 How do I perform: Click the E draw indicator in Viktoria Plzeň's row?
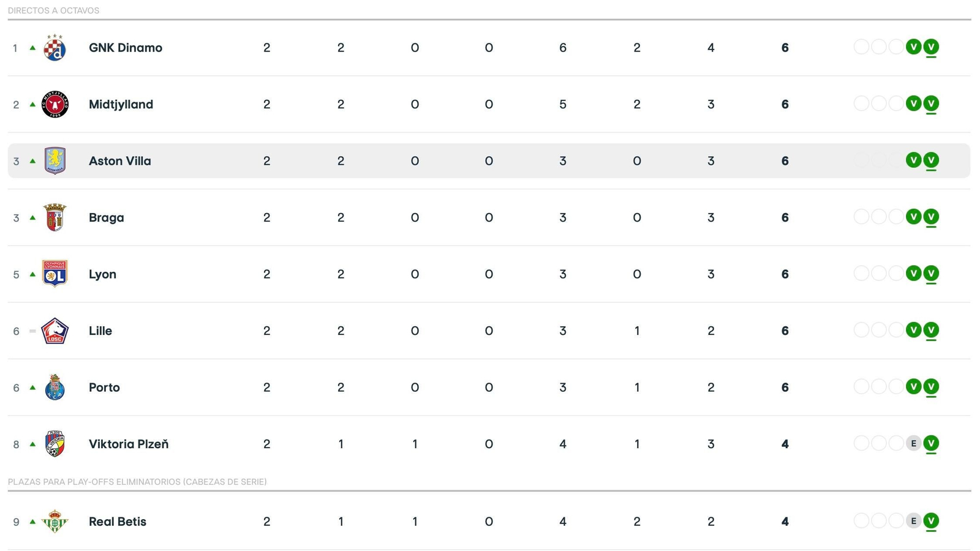[x=913, y=444]
